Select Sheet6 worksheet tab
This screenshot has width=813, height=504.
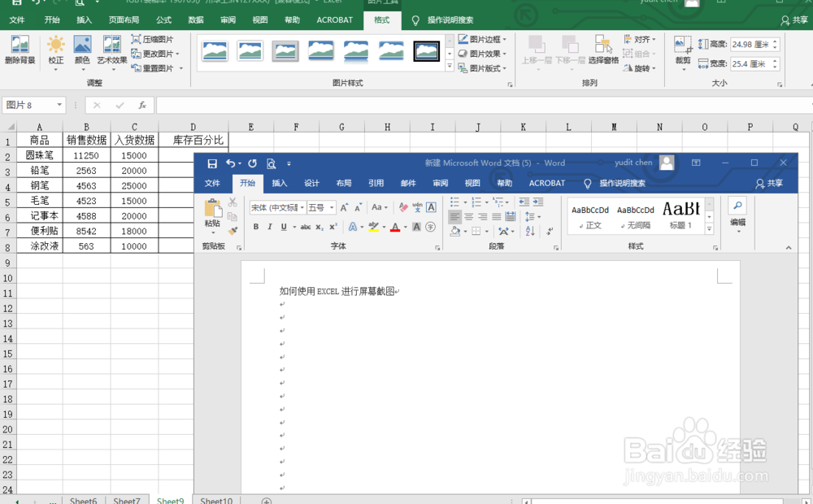(83, 501)
